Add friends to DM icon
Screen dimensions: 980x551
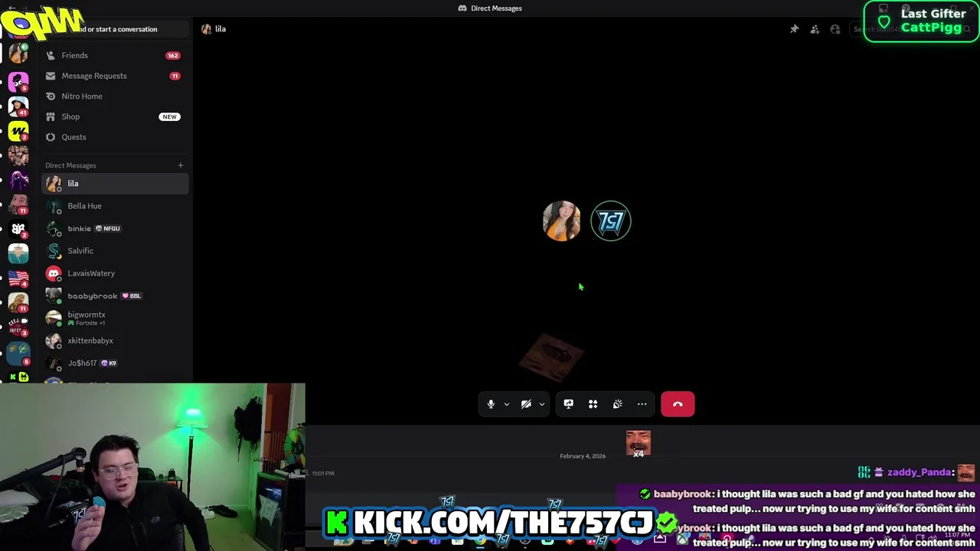tap(815, 29)
